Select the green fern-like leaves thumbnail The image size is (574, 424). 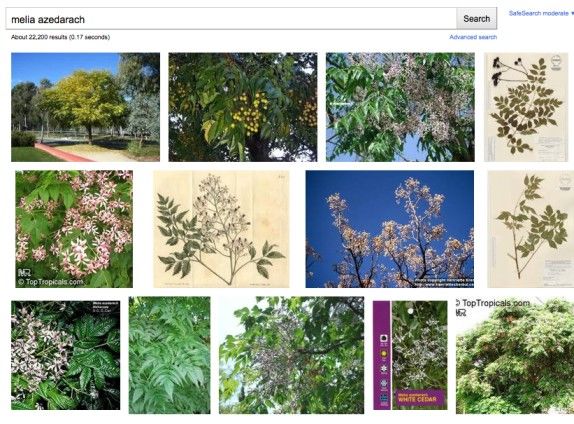(169, 355)
